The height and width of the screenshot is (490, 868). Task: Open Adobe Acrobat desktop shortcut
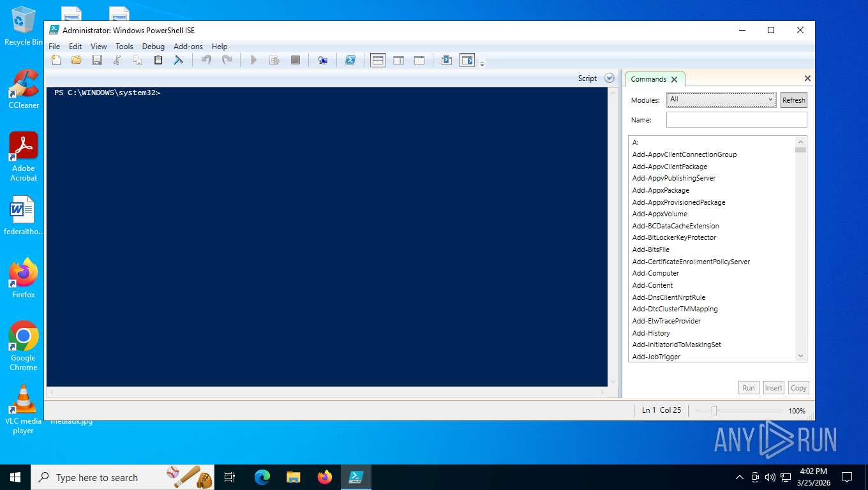pyautogui.click(x=24, y=157)
